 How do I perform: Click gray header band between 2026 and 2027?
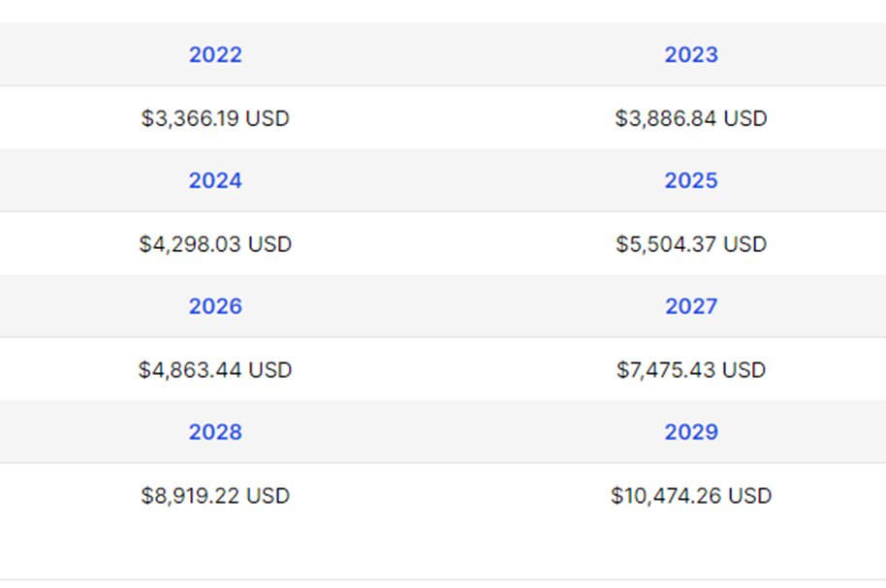click(453, 307)
